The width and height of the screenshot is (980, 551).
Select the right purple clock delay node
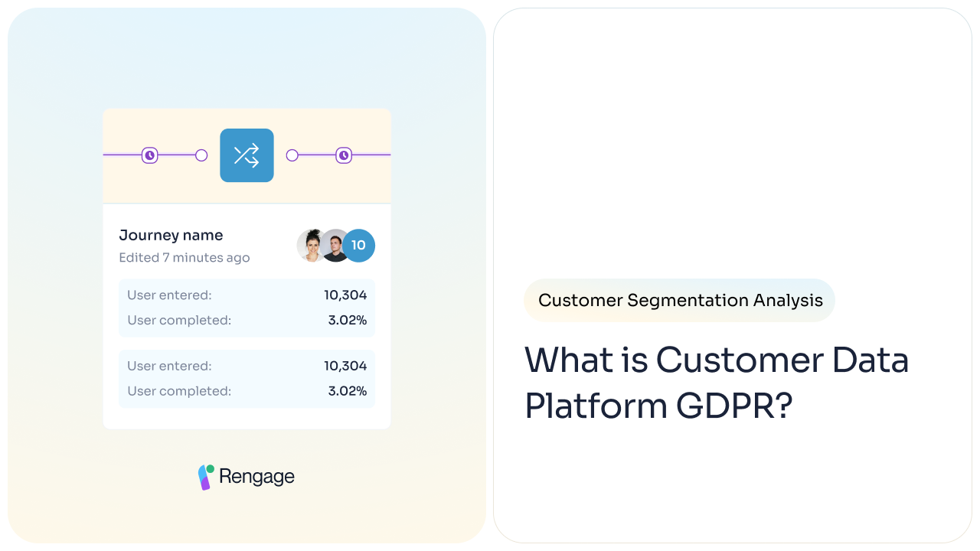pyautogui.click(x=344, y=155)
